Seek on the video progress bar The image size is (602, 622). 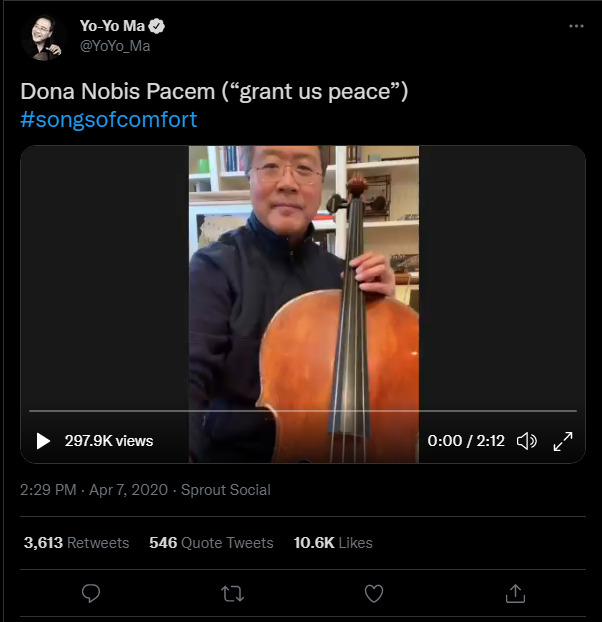(302, 411)
